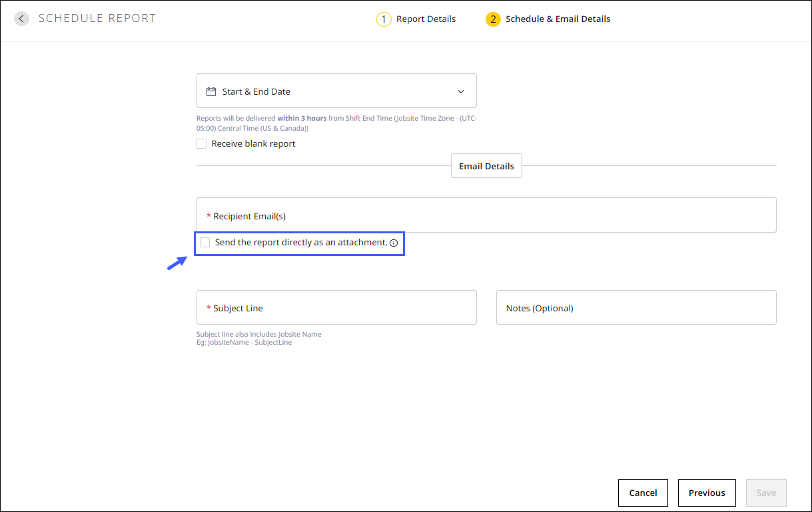Click the SCHEDULE REPORT page heading
The image size is (812, 512).
pos(97,19)
